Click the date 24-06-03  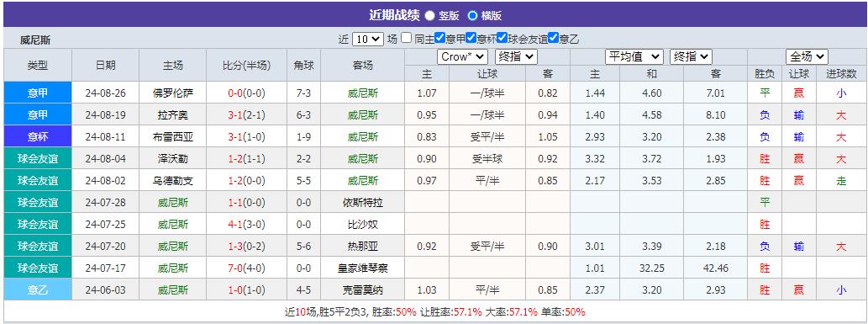pos(106,289)
